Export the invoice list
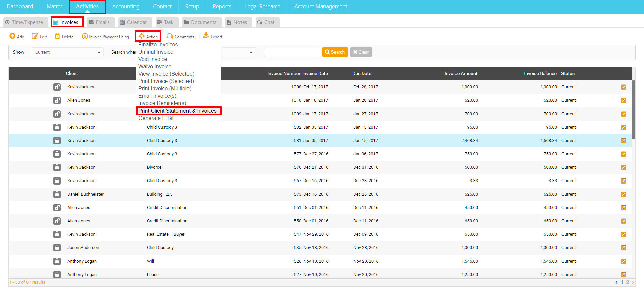644x289 pixels. tap(213, 36)
